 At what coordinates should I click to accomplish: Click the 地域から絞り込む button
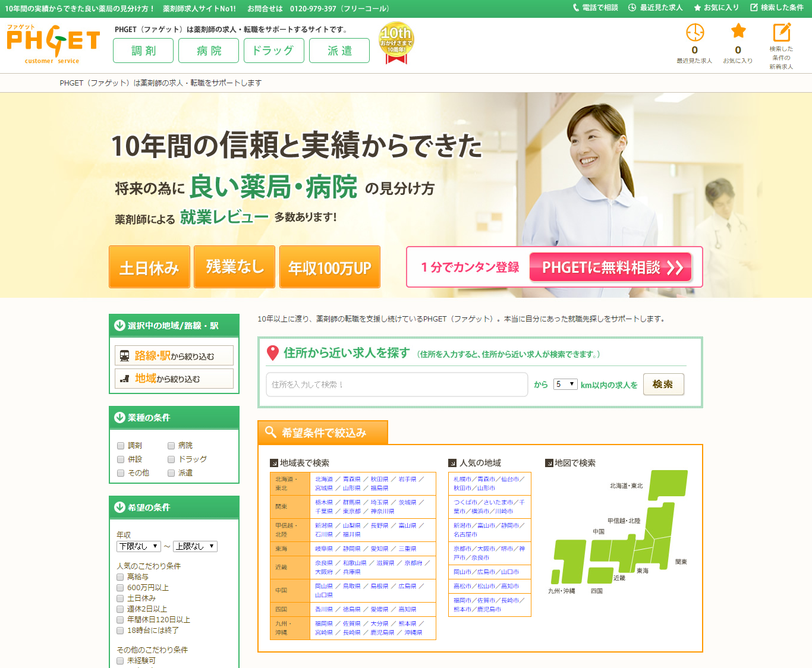(174, 379)
